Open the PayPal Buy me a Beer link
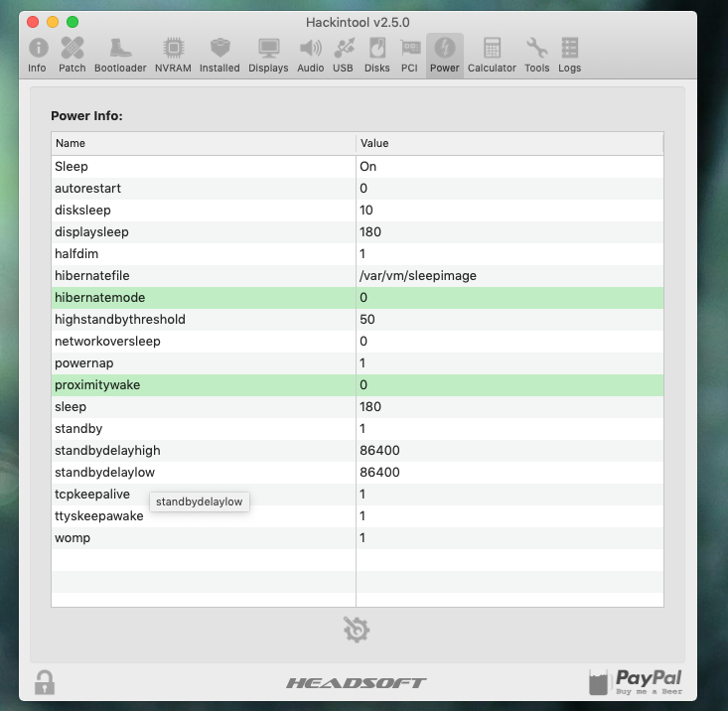The width and height of the screenshot is (728, 711). point(636,682)
